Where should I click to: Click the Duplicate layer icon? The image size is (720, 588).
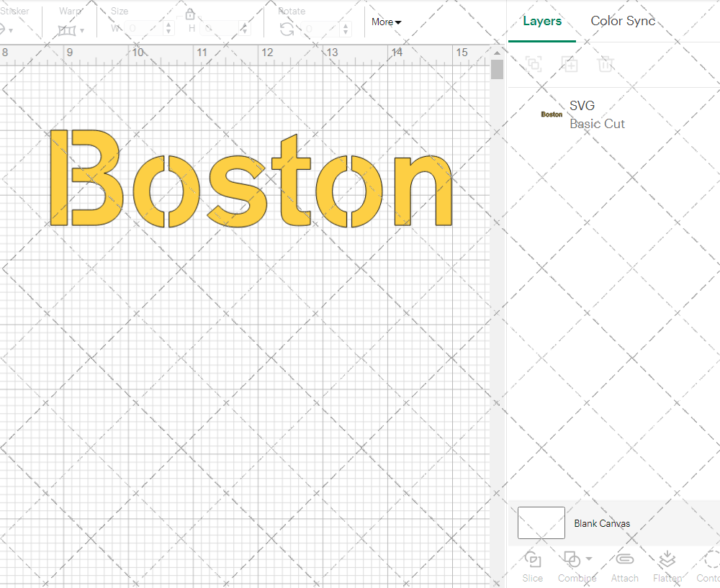point(570,65)
